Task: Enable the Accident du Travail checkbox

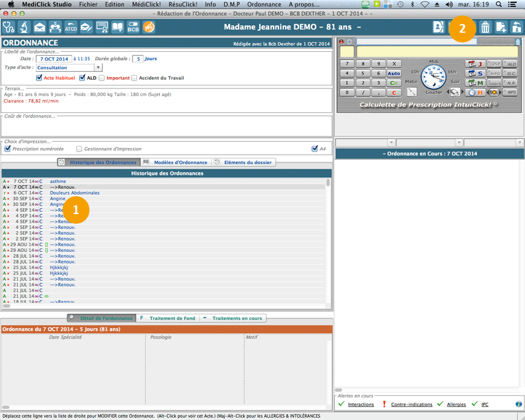Action: click(x=134, y=78)
